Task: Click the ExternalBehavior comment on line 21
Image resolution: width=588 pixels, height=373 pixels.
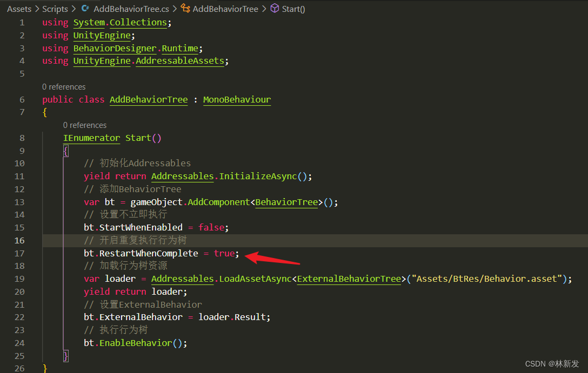Action: 143,304
